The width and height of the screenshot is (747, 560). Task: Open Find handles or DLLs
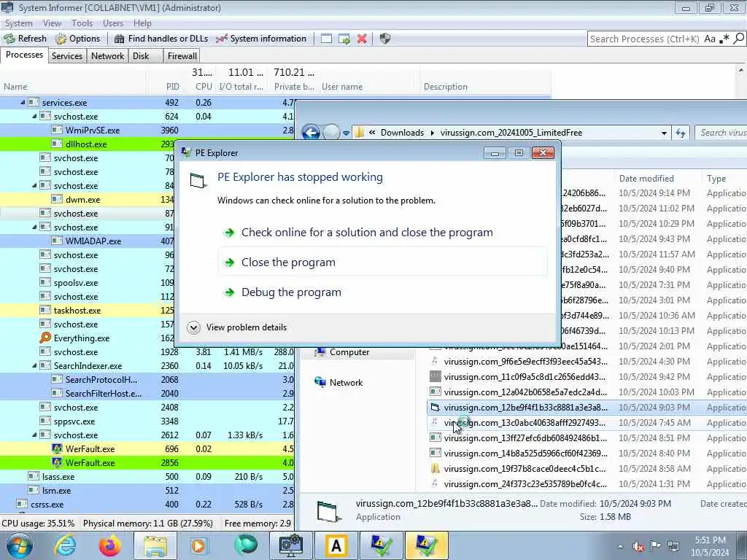tap(161, 39)
